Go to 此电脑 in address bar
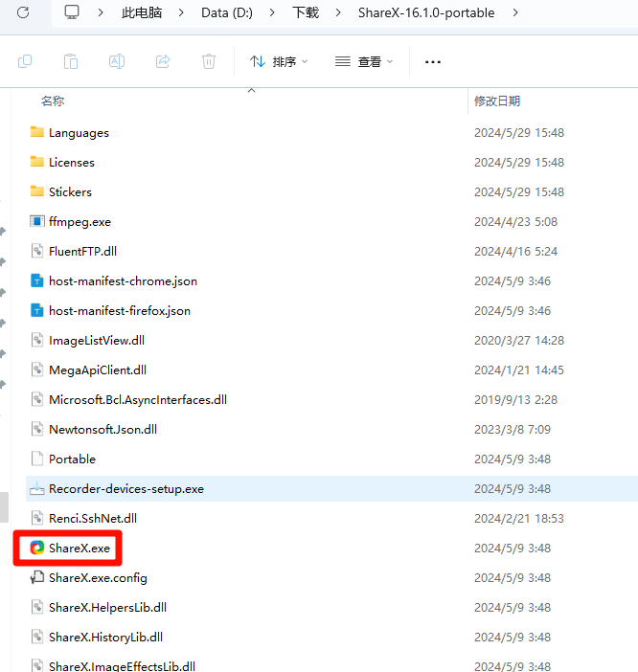This screenshot has width=638, height=672. [142, 12]
